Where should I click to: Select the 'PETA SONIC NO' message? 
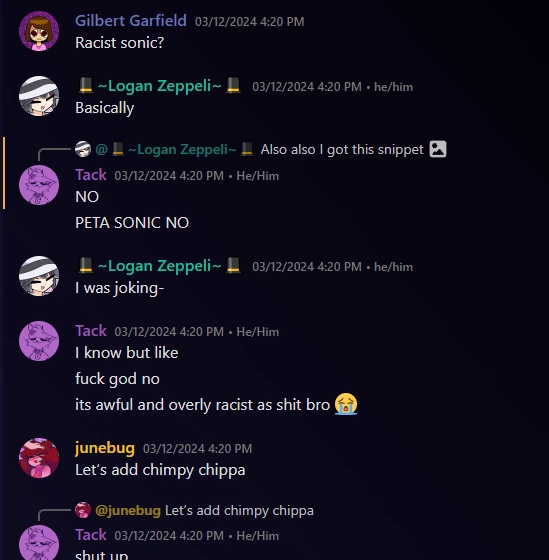(132, 223)
